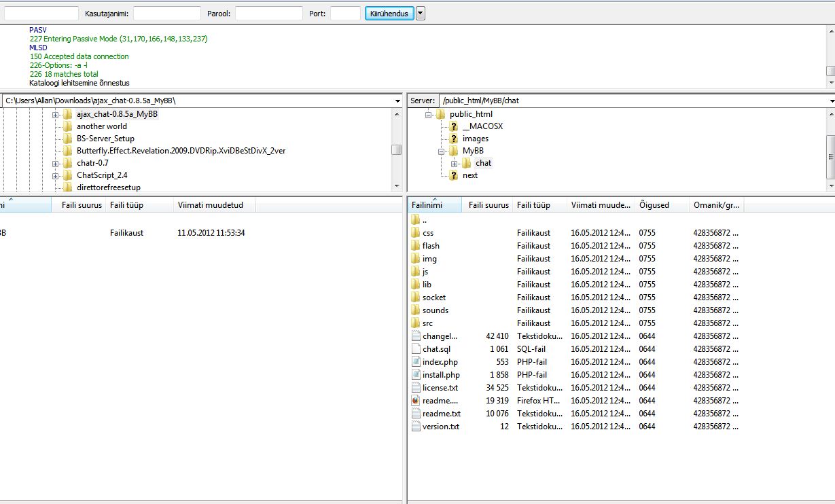Select the direttorefreesetup folder icon
The width and height of the screenshot is (835, 504).
pyautogui.click(x=67, y=187)
